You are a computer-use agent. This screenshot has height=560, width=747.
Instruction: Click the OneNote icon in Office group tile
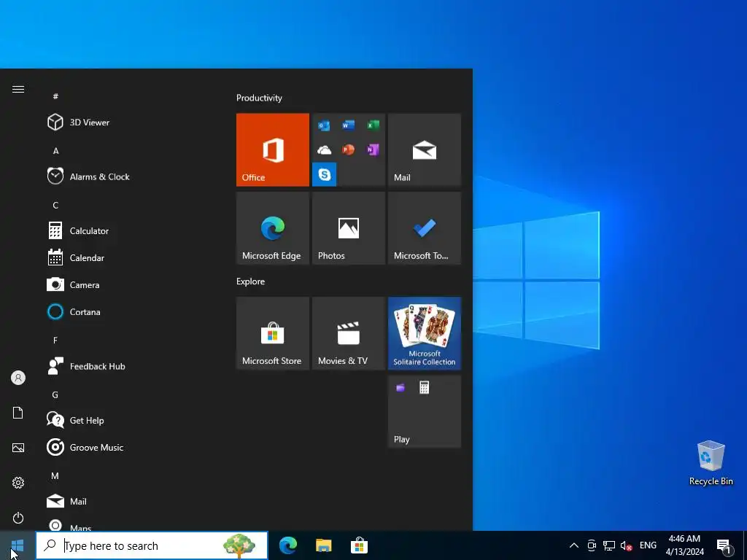[373, 149]
